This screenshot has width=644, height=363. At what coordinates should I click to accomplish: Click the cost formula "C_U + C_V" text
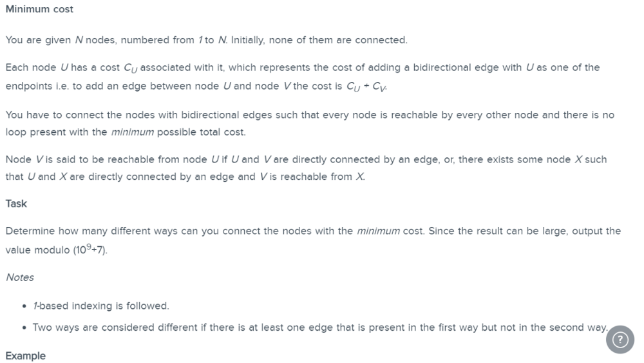coord(366,87)
